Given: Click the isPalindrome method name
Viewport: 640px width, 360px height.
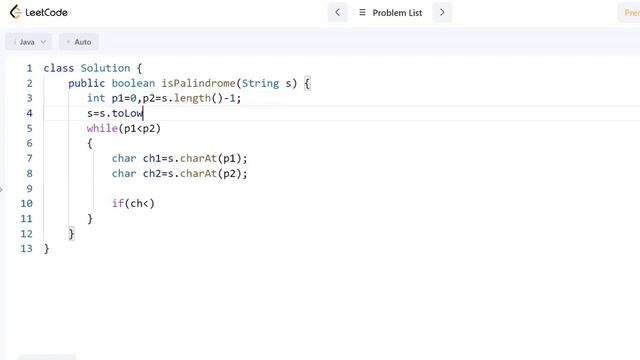Looking at the screenshot, I should tap(198, 83).
